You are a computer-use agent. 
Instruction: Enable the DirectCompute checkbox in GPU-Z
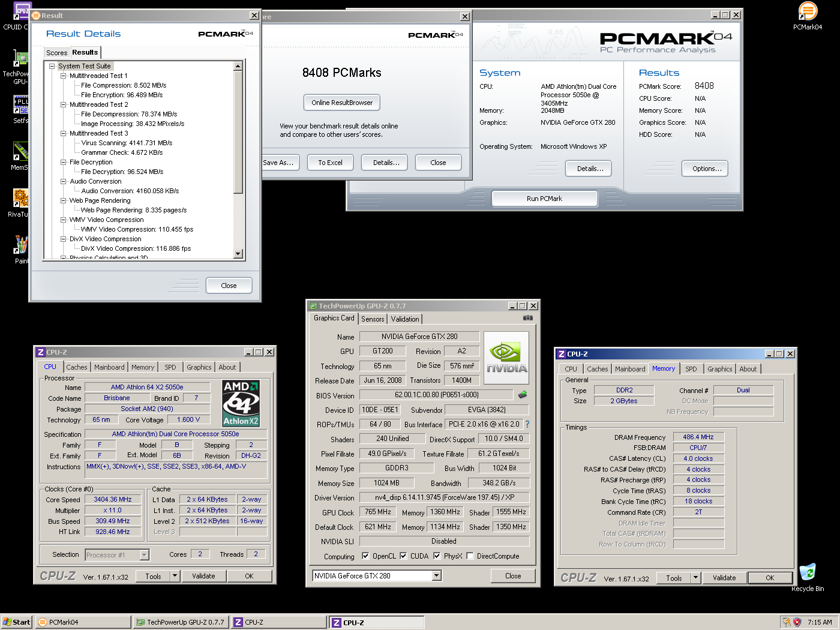pyautogui.click(x=470, y=556)
